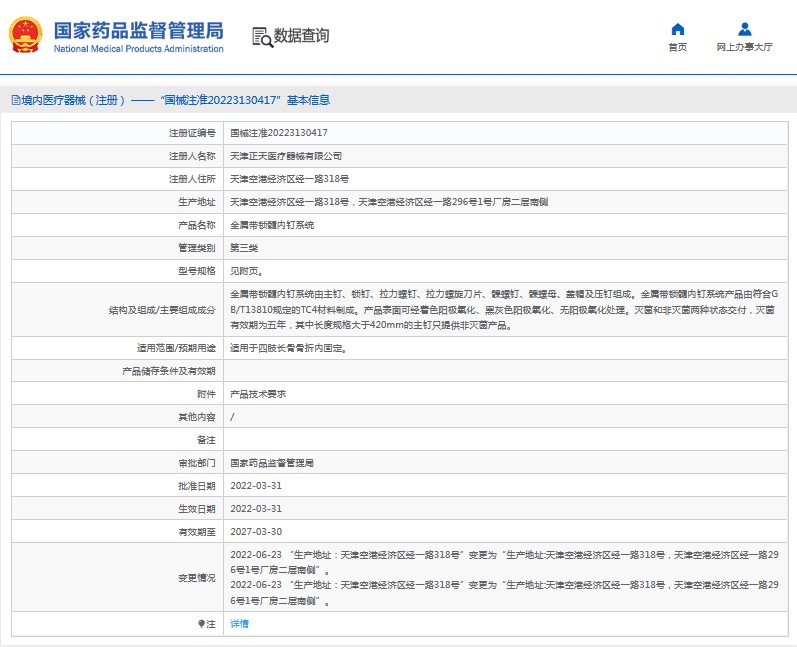Click the 第三类 management category value
The width and height of the screenshot is (797, 647).
pyautogui.click(x=244, y=248)
